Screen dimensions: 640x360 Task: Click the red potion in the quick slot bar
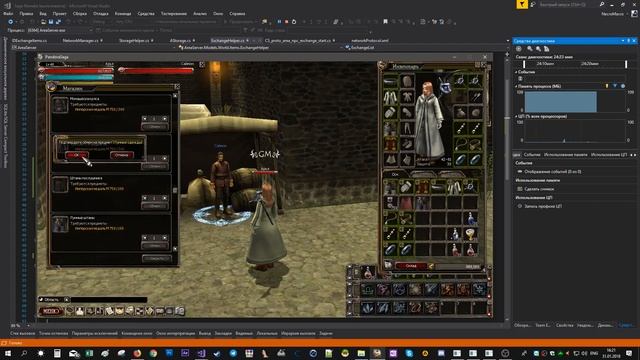368,272
